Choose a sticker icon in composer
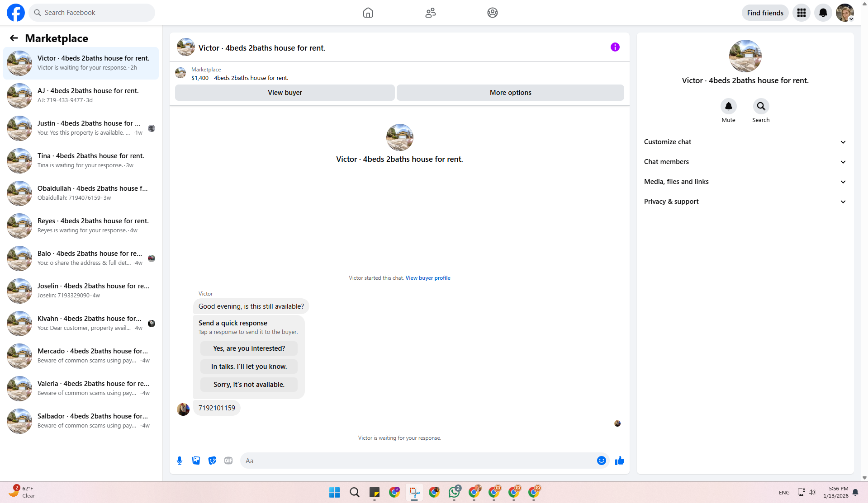Image resolution: width=868 pixels, height=503 pixels. click(212, 461)
